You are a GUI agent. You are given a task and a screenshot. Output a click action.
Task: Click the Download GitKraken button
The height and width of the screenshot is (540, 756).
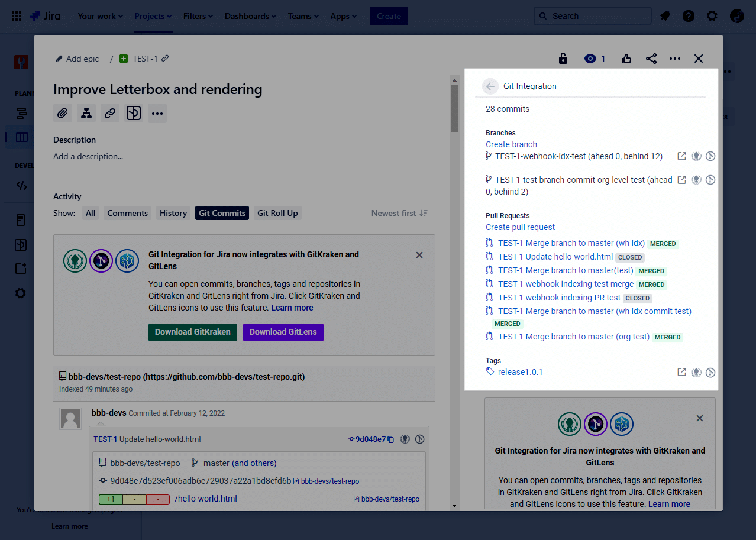click(x=192, y=332)
